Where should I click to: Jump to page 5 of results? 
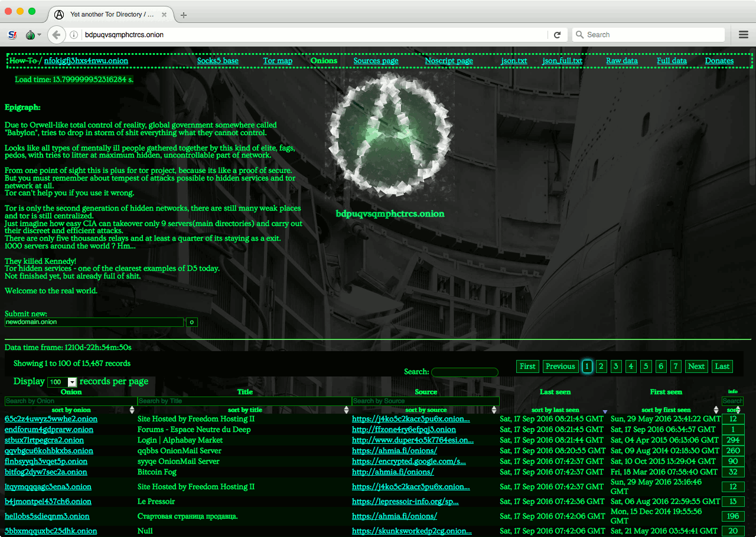click(x=646, y=366)
